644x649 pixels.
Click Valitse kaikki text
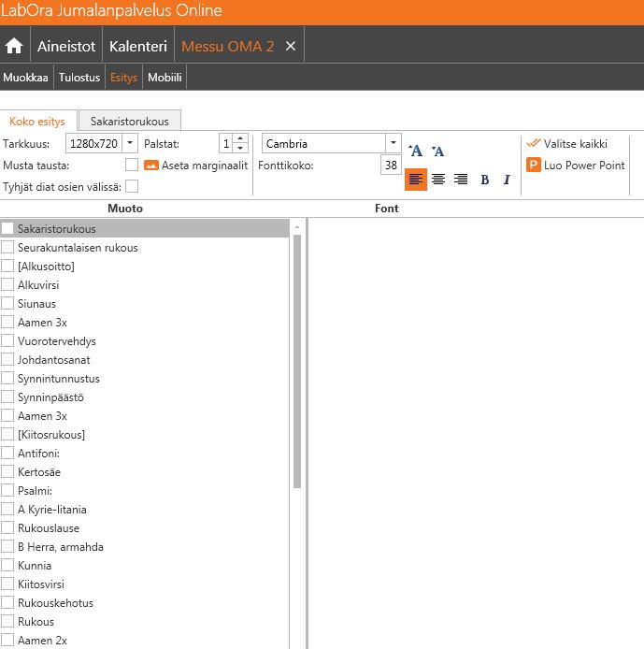(576, 144)
